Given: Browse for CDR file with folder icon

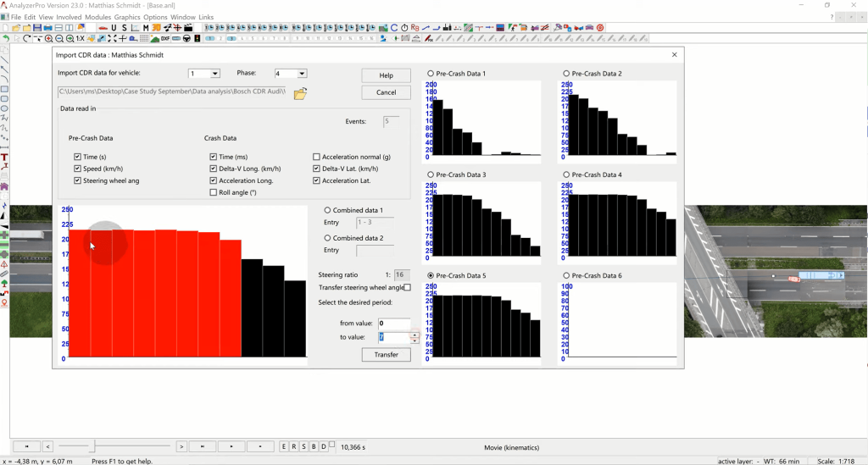Looking at the screenshot, I should [x=300, y=93].
